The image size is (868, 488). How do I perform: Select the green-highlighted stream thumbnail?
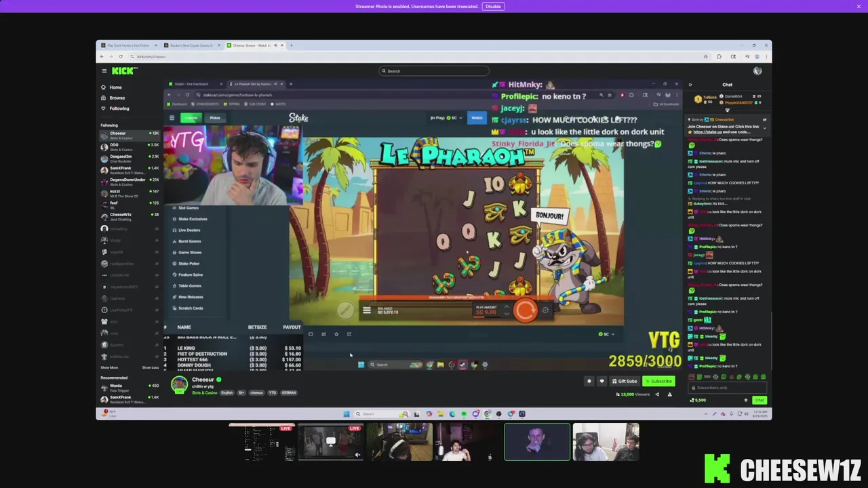click(537, 442)
